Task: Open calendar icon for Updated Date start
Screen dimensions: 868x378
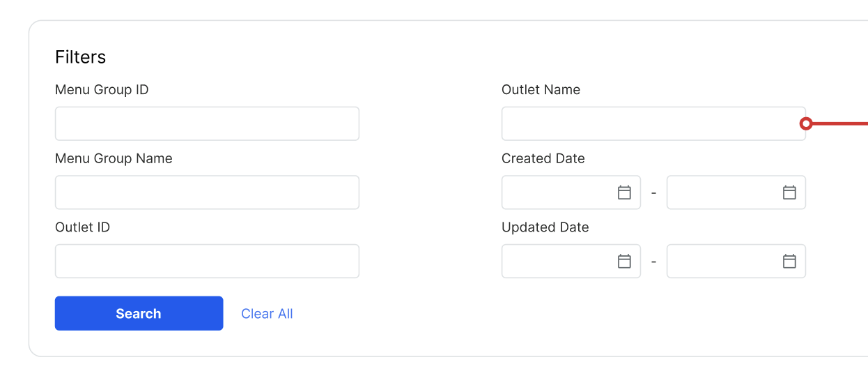Action: tap(624, 262)
